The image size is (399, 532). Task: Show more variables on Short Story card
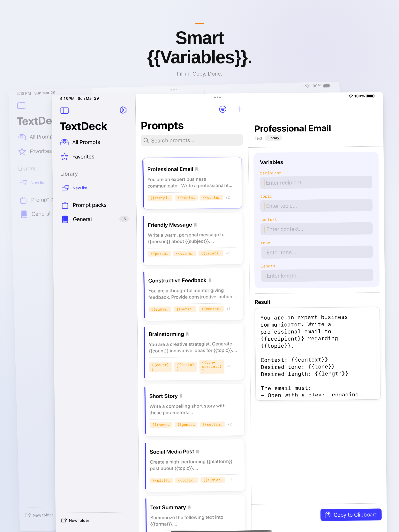click(x=230, y=424)
